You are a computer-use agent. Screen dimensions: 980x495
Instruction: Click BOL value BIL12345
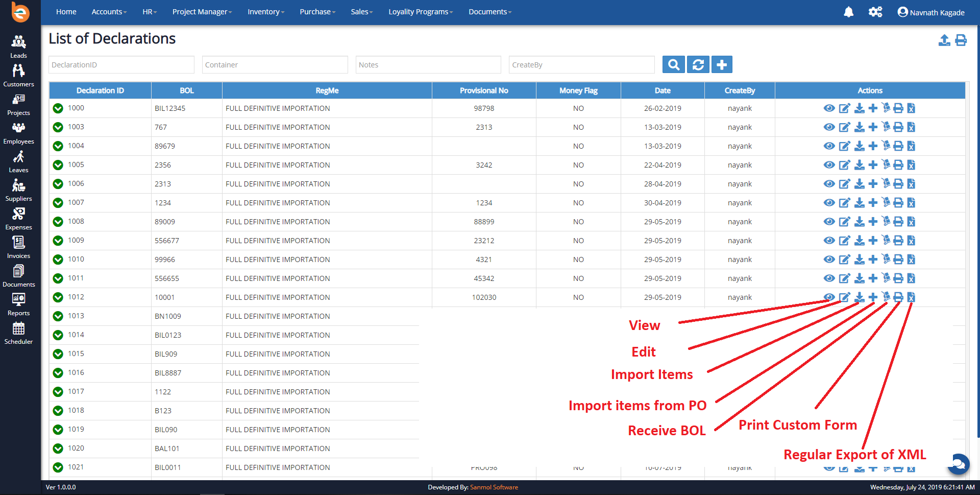[170, 108]
